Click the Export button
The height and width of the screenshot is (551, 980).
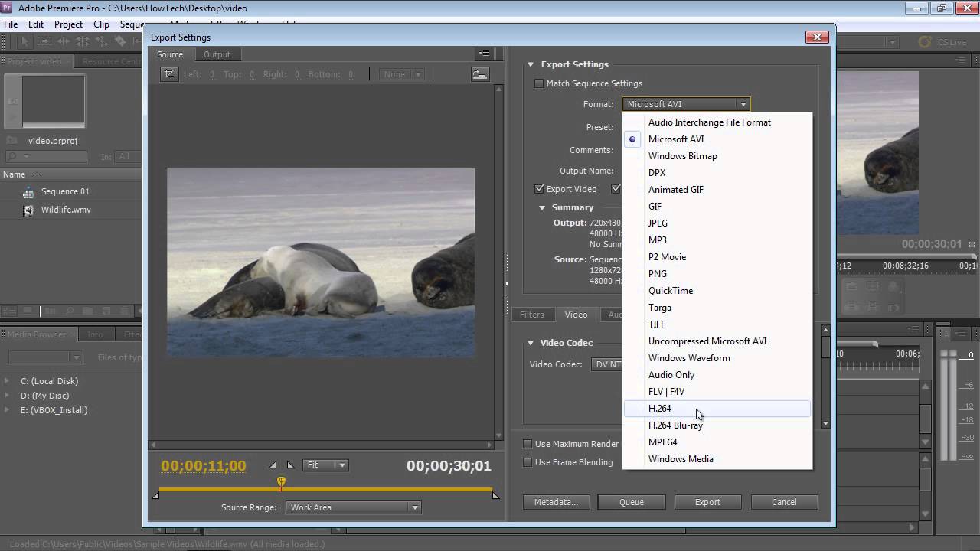707,502
